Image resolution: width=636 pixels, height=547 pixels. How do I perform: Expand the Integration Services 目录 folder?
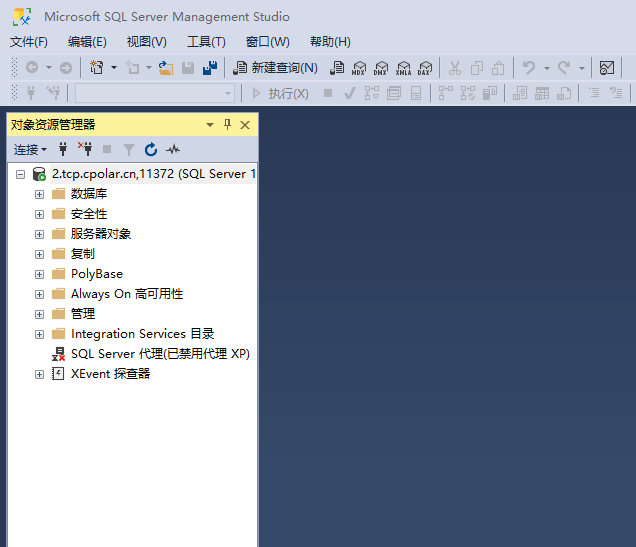tap(39, 335)
